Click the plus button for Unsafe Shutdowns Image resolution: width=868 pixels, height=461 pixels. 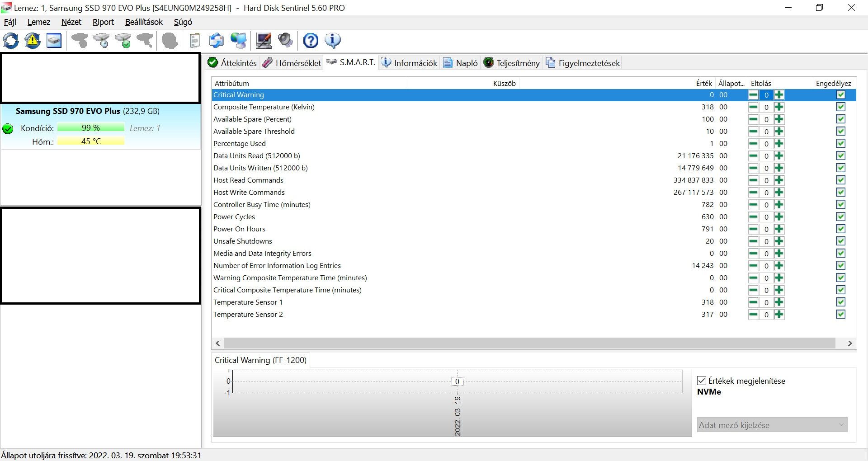779,241
